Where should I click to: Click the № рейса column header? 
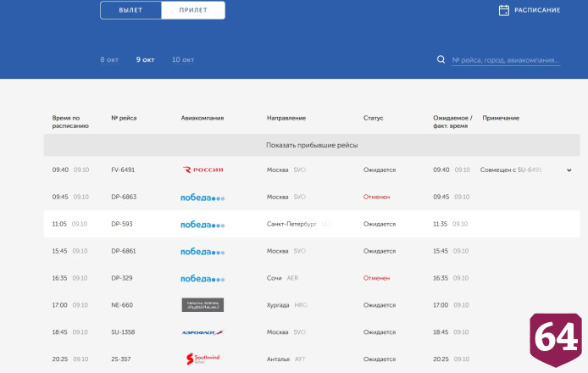click(x=124, y=118)
